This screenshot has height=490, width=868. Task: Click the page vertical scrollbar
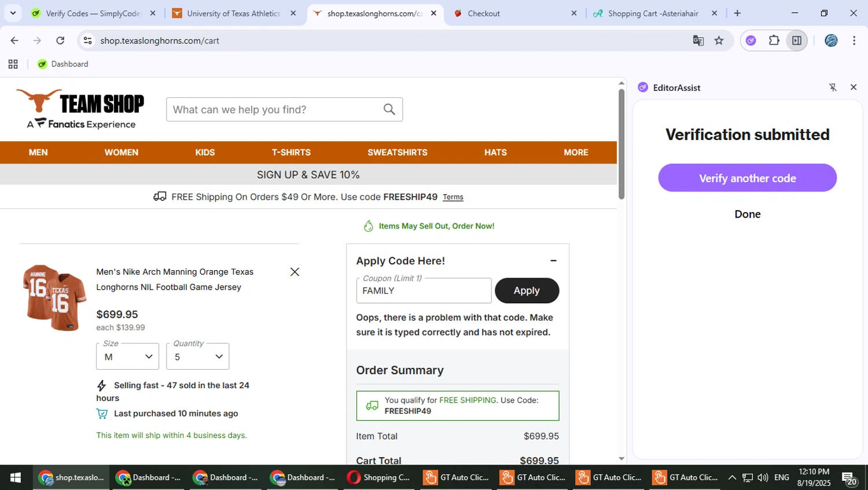tap(621, 143)
